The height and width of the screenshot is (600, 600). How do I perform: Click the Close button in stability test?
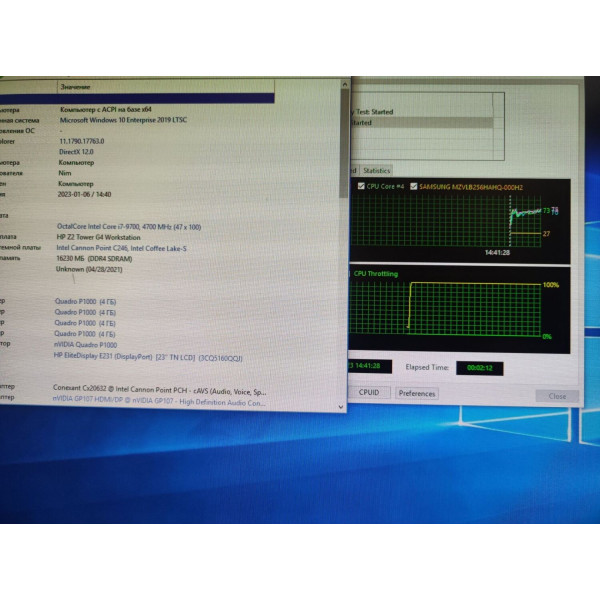tap(557, 396)
